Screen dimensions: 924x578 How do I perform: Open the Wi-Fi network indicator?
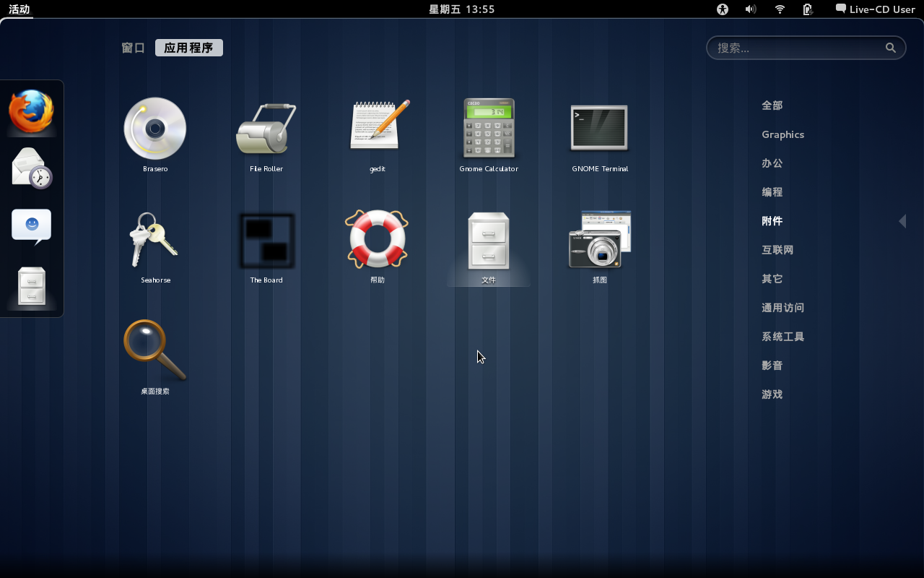[780, 9]
